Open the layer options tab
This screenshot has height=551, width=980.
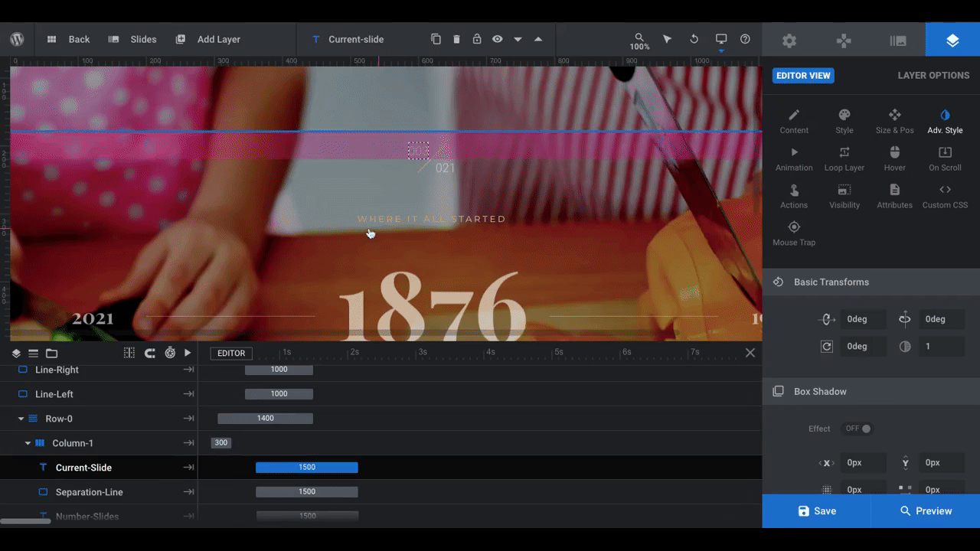click(x=952, y=41)
